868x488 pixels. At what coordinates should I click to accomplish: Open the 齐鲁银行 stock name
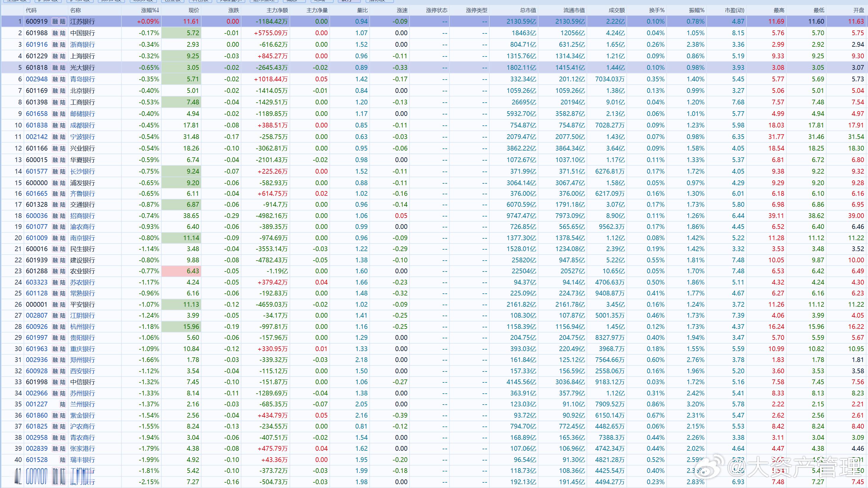(82, 194)
